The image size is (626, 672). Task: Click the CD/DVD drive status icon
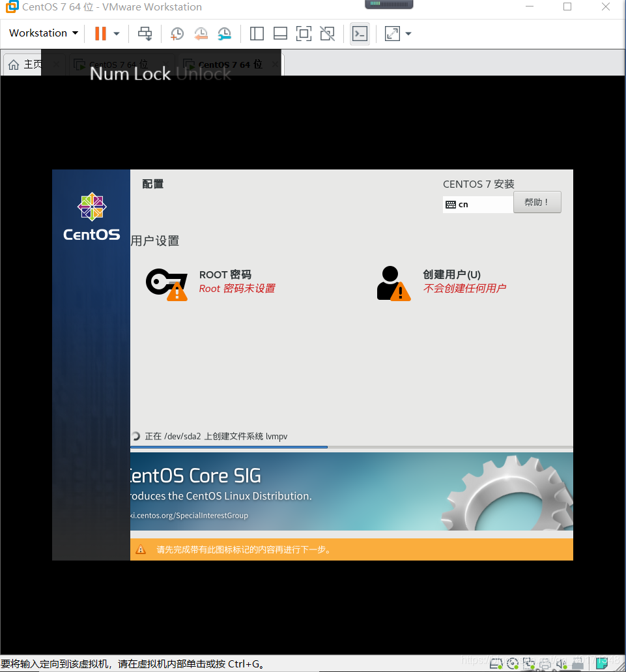[x=513, y=664]
